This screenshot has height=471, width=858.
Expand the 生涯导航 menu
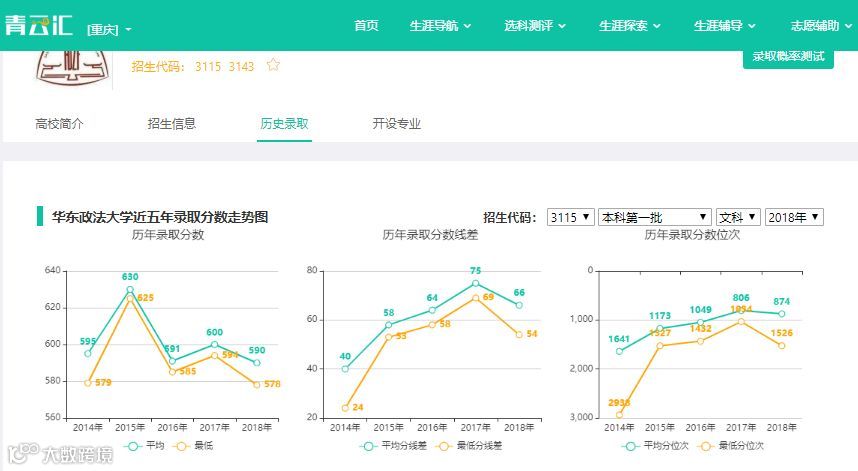[440, 26]
